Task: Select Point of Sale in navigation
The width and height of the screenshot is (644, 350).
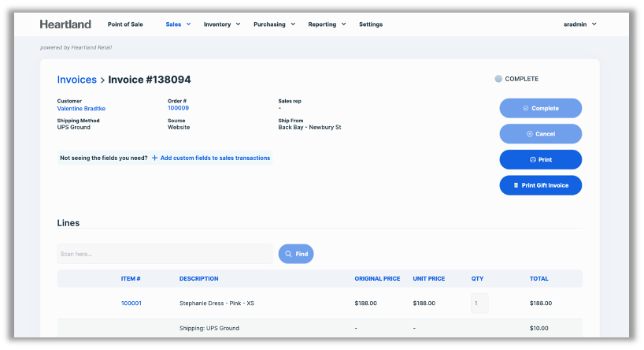Action: coord(125,24)
